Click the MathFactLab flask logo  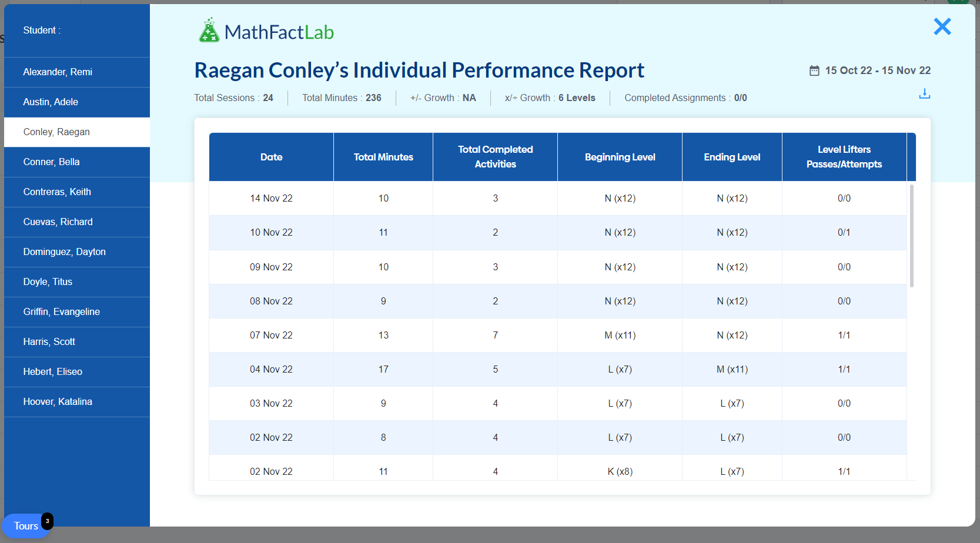pos(209,31)
